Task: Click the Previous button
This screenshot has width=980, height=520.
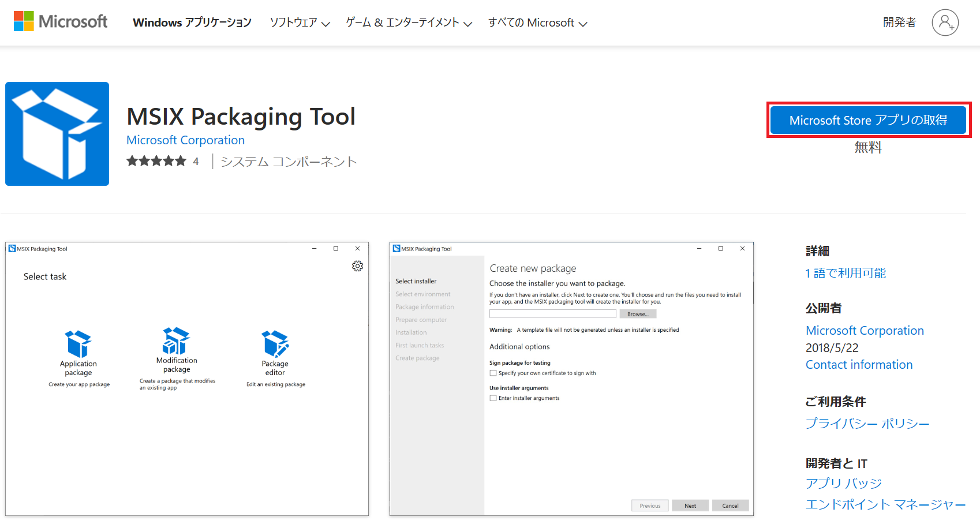Action: (650, 506)
